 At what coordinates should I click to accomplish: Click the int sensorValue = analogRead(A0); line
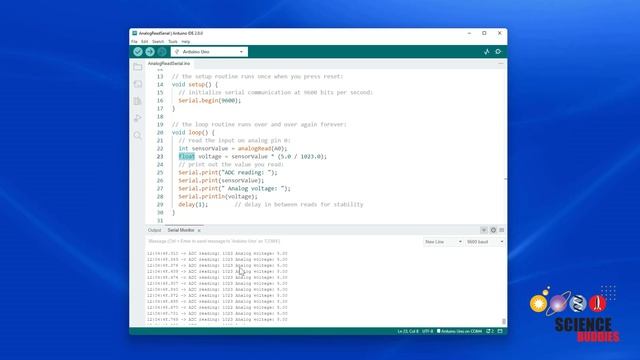pos(233,149)
